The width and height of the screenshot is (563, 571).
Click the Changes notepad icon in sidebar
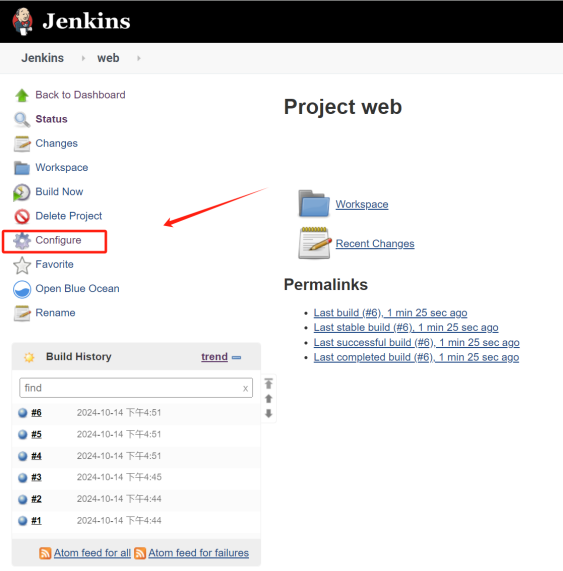(22, 144)
